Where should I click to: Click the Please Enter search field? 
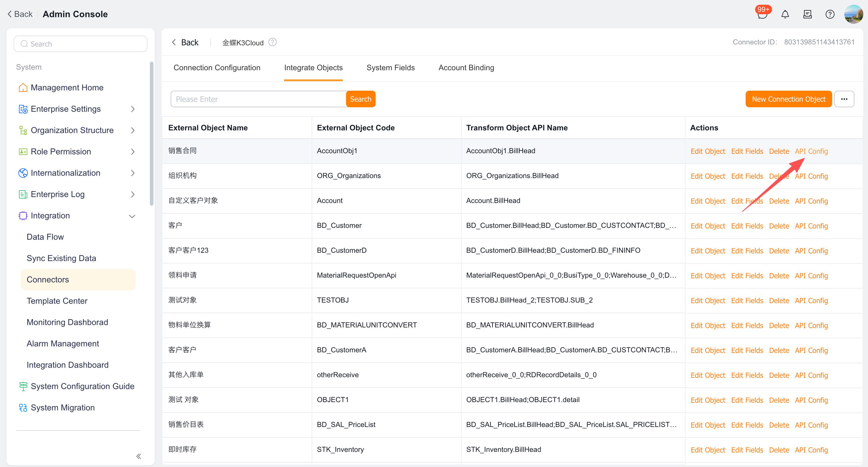[258, 99]
